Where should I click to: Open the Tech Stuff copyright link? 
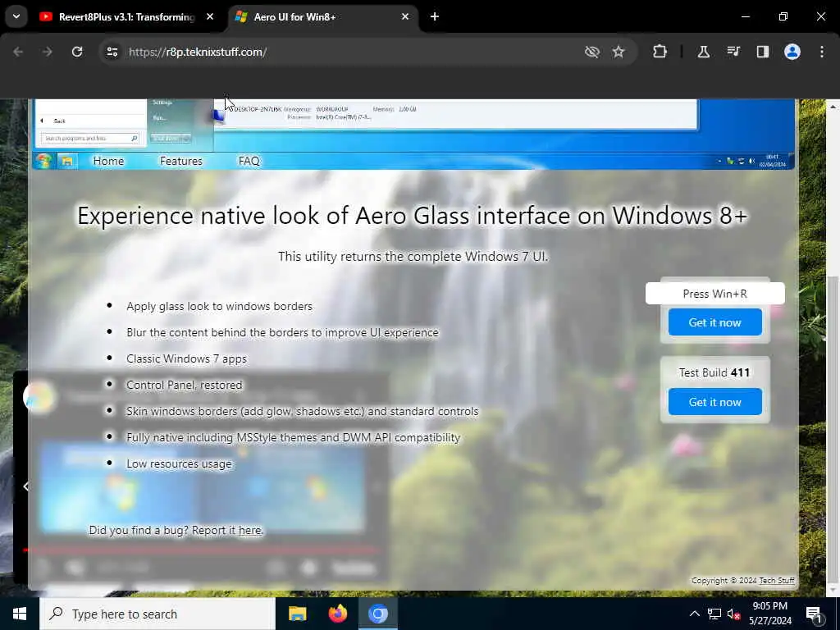(x=777, y=581)
